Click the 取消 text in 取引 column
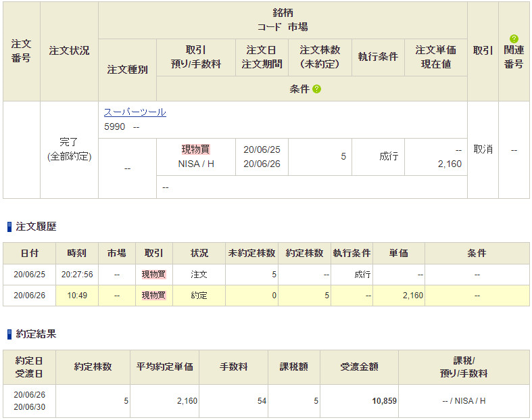 point(483,149)
